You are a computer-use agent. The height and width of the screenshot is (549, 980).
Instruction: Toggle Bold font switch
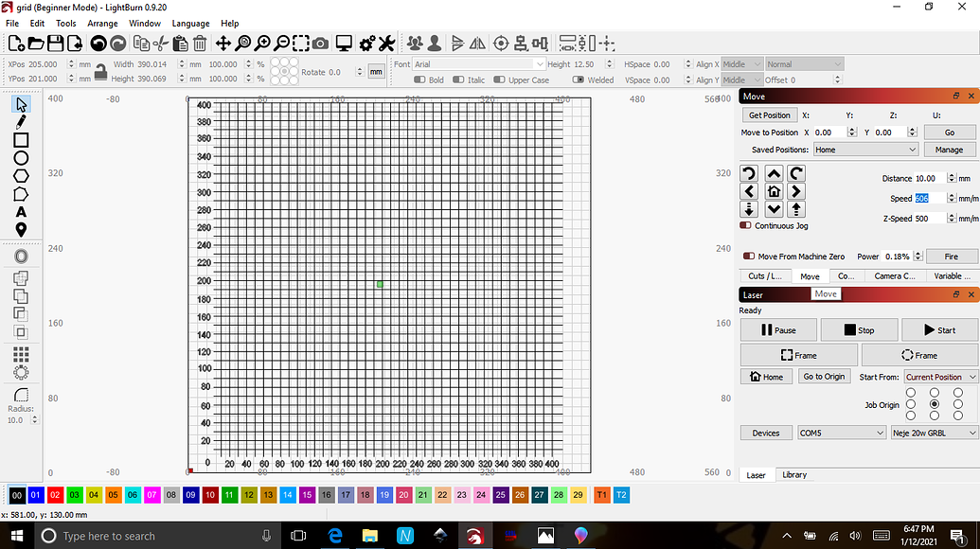[x=420, y=80]
